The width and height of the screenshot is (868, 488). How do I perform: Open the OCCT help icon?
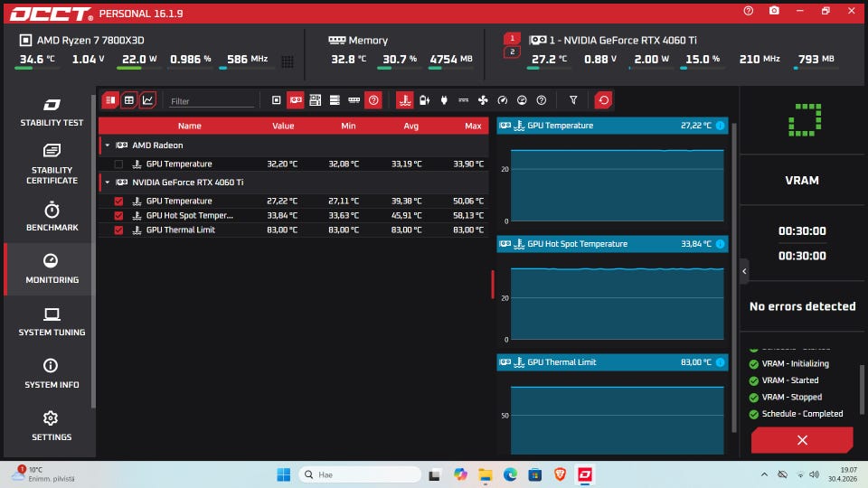click(x=749, y=11)
